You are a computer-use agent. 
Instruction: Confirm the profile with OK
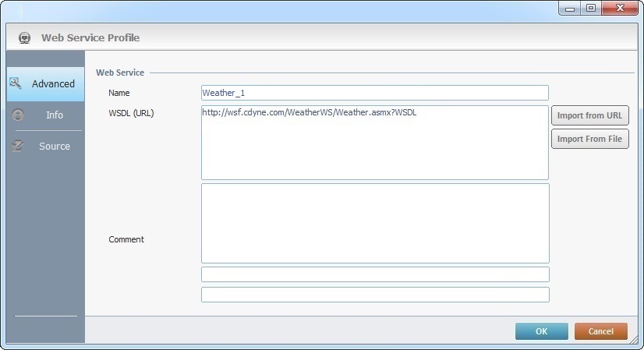click(541, 331)
